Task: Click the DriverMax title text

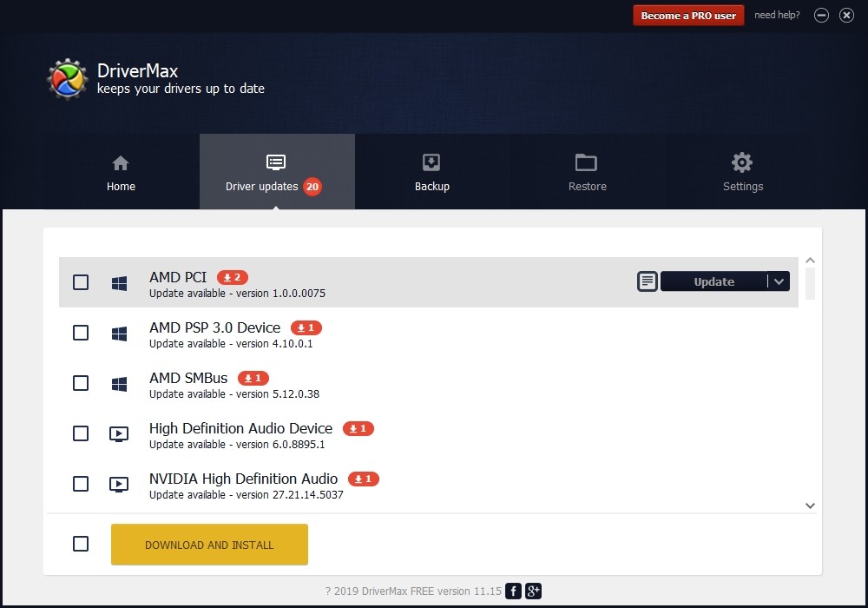Action: pyautogui.click(x=137, y=71)
